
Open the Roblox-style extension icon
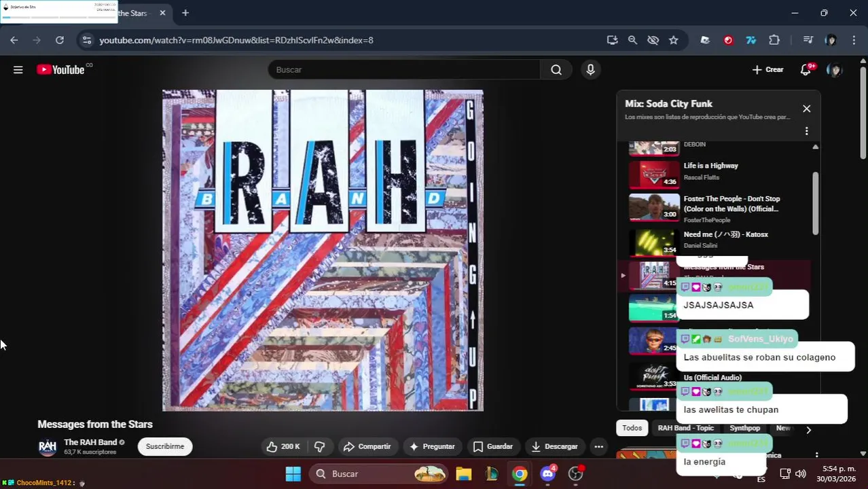705,40
